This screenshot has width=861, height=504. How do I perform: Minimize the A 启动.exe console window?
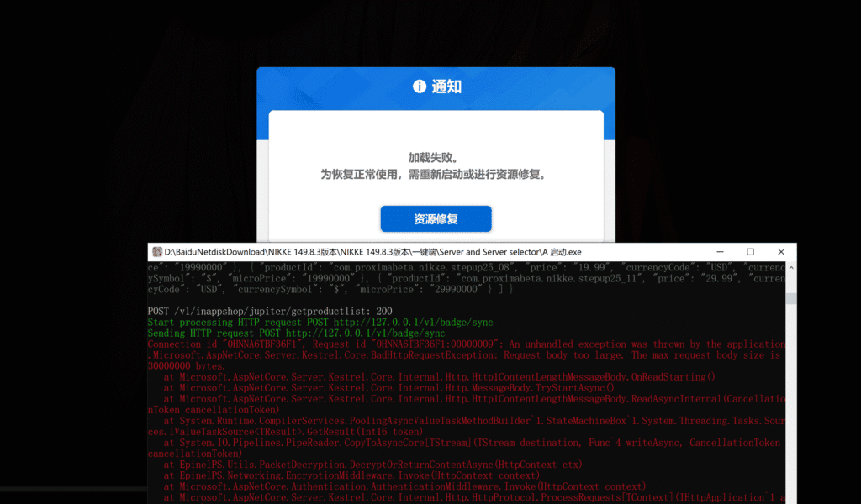tap(720, 252)
